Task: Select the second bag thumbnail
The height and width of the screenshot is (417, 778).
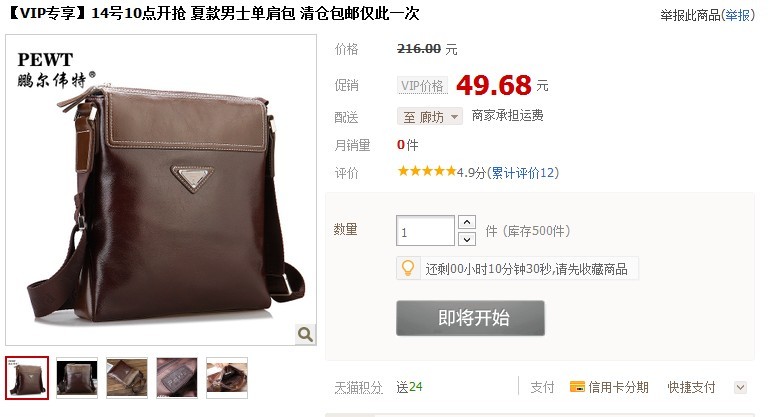Action: (x=77, y=378)
